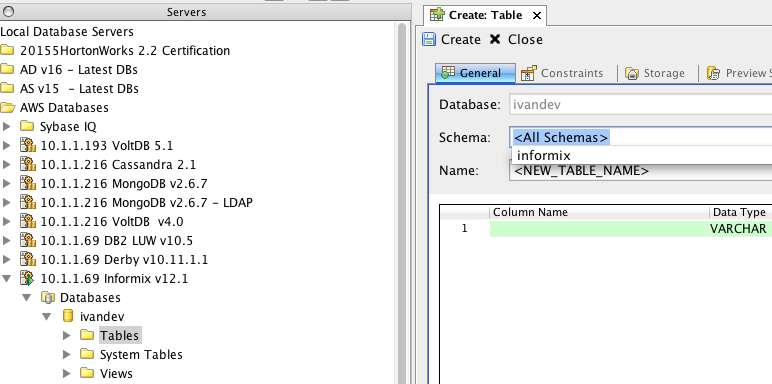Select 10.1.1.69 Informix v12.1 text

(x=114, y=279)
